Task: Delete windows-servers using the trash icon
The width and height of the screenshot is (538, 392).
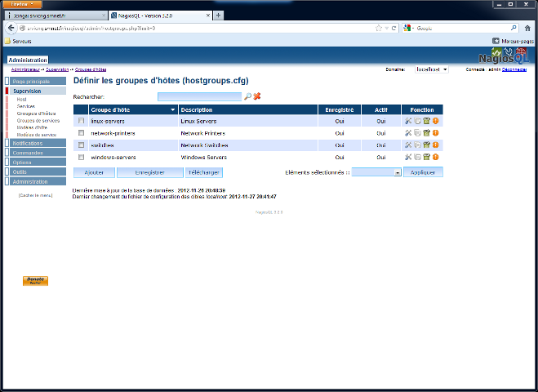Action: click(x=426, y=157)
